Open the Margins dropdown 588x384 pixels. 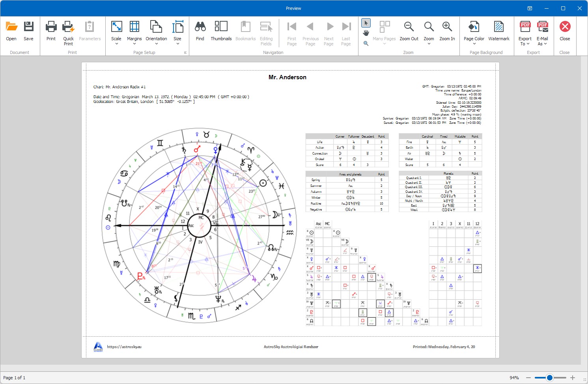[x=134, y=33]
